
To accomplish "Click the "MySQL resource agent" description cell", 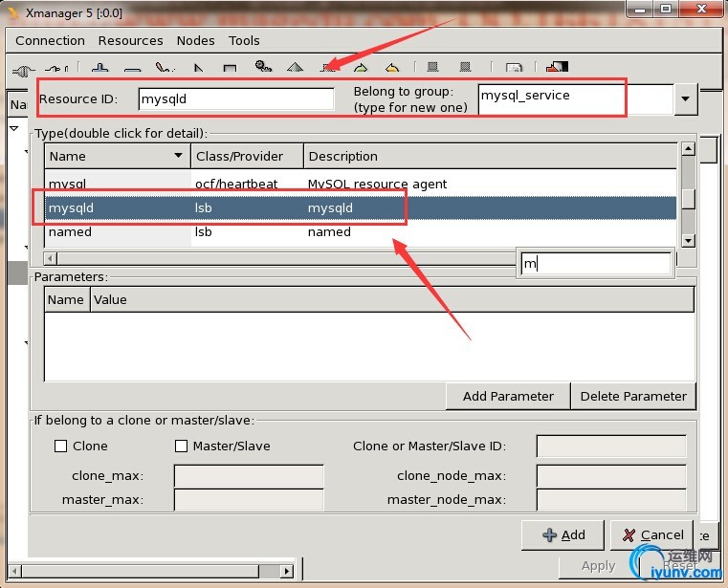I will click(x=377, y=184).
